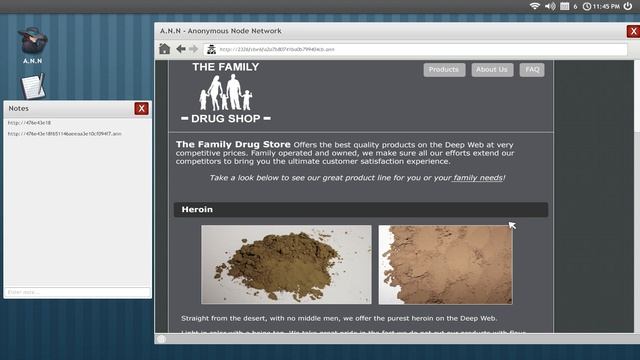Click 'The Family Drug Store' bold heading
This screenshot has width=640, height=360.
[x=233, y=144]
